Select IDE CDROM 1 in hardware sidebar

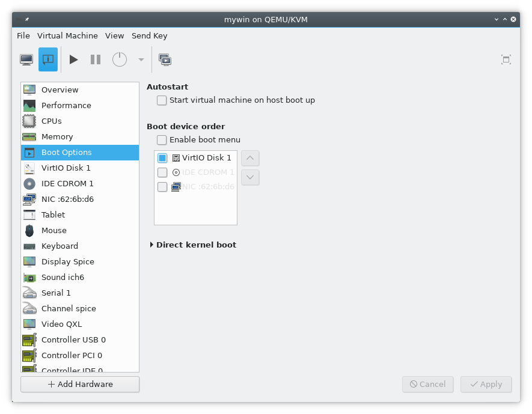80,183
